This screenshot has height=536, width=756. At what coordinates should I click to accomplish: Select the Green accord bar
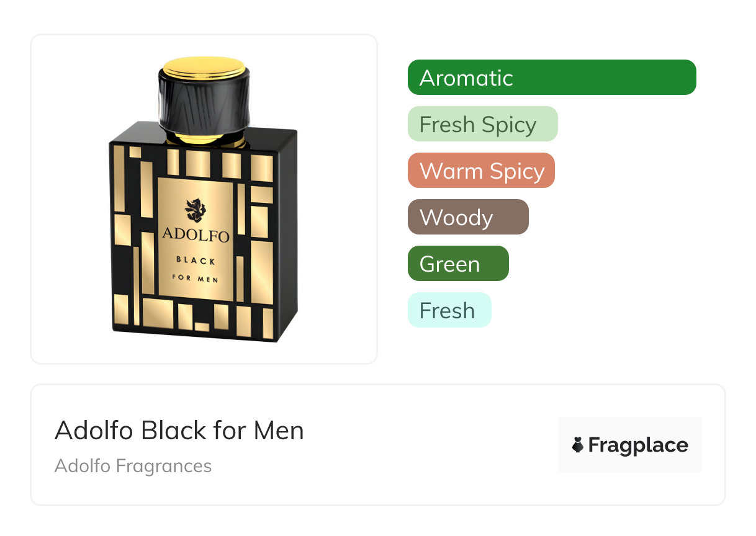click(x=458, y=264)
